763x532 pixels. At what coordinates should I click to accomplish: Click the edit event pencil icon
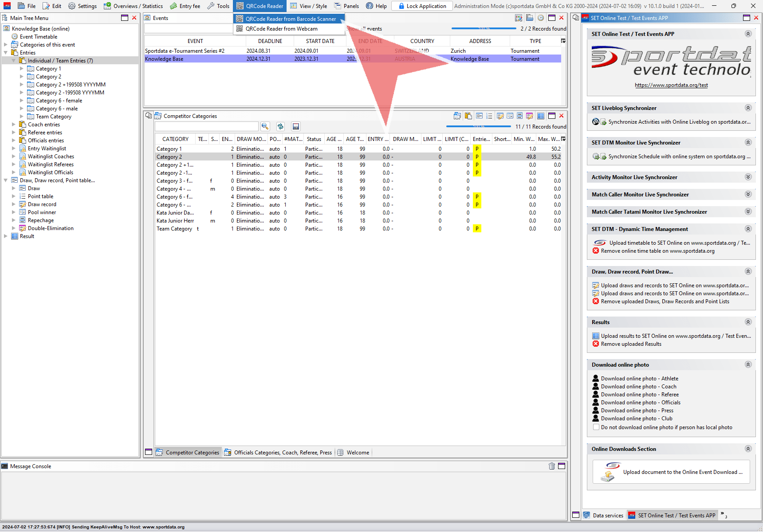tap(519, 18)
